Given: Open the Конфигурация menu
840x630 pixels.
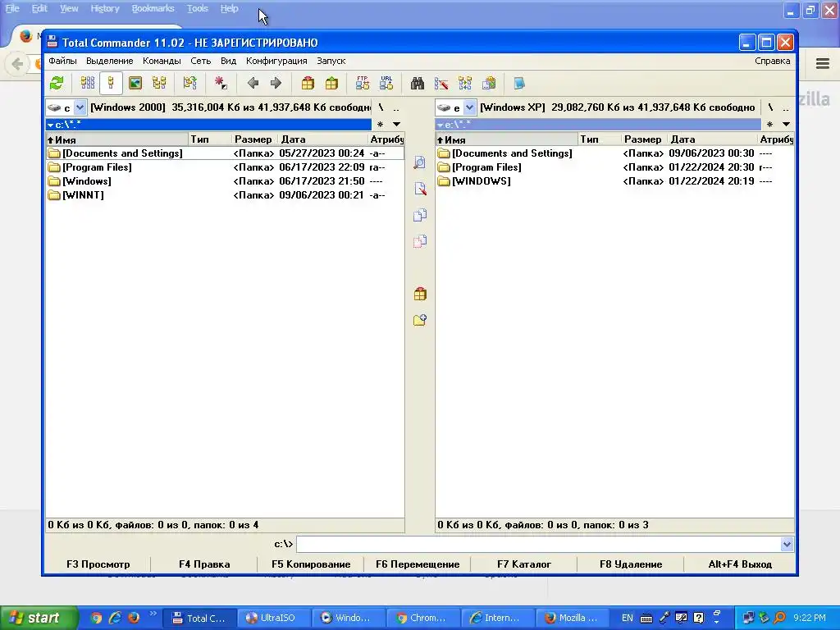Looking at the screenshot, I should [276, 61].
